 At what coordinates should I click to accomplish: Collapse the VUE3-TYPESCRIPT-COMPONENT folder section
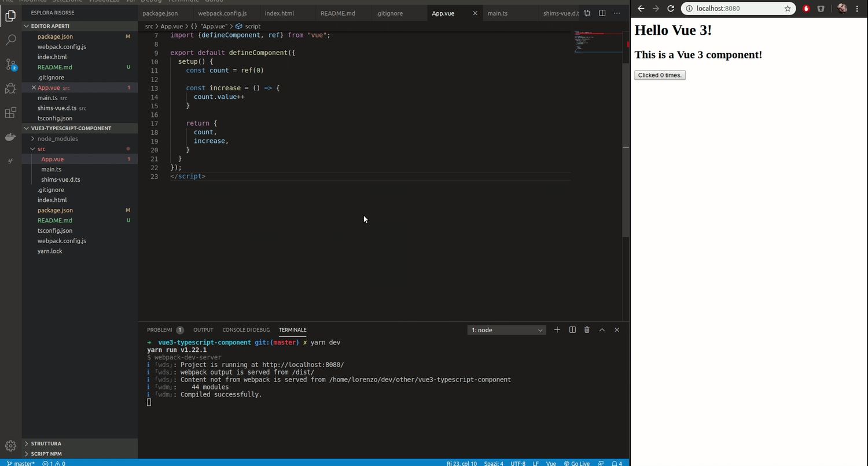(80, 129)
